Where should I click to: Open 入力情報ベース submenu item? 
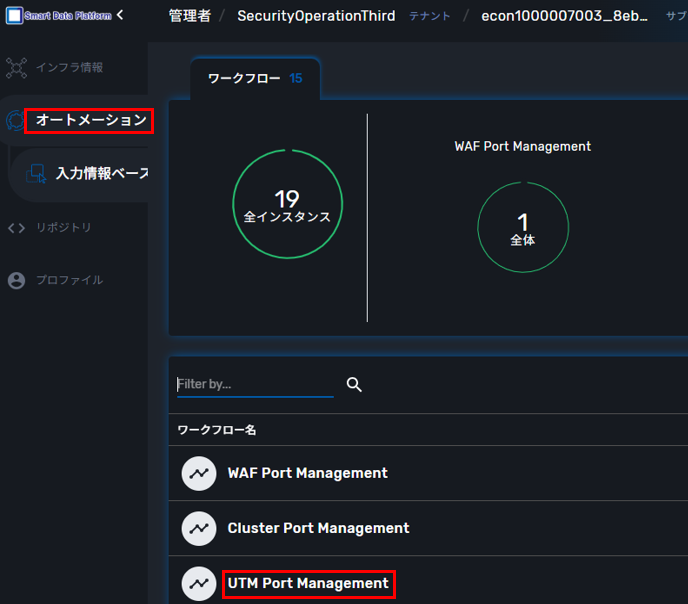(102, 173)
